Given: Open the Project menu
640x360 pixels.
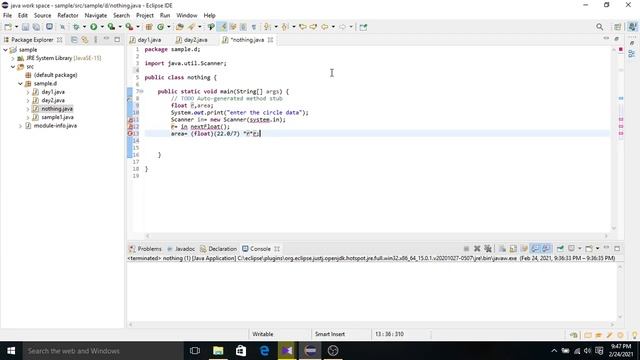Looking at the screenshot, I should tap(145, 16).
